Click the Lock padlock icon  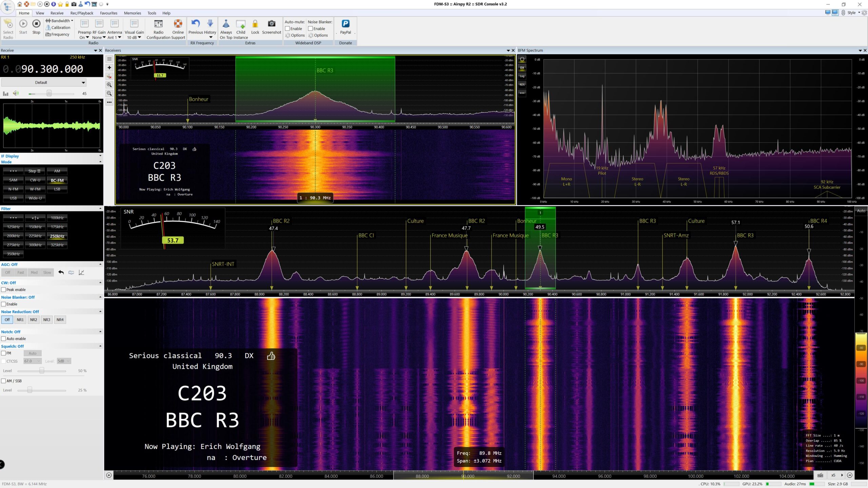pyautogui.click(x=255, y=24)
